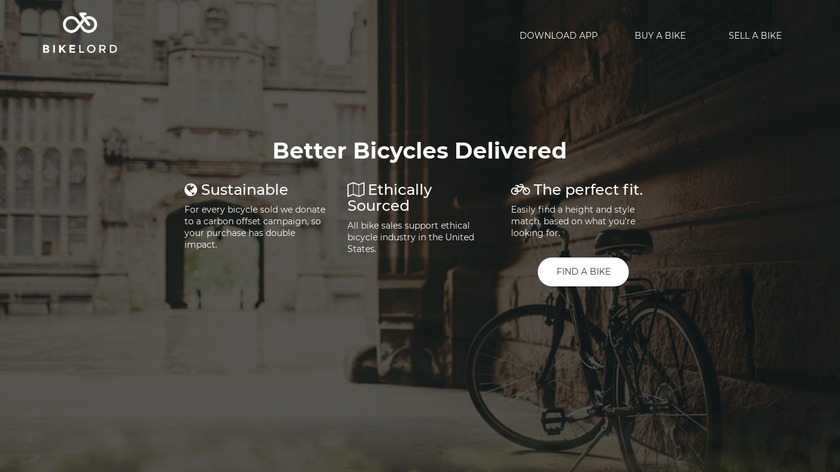840x472 pixels.
Task: Open the Download App menu link
Action: (558, 35)
